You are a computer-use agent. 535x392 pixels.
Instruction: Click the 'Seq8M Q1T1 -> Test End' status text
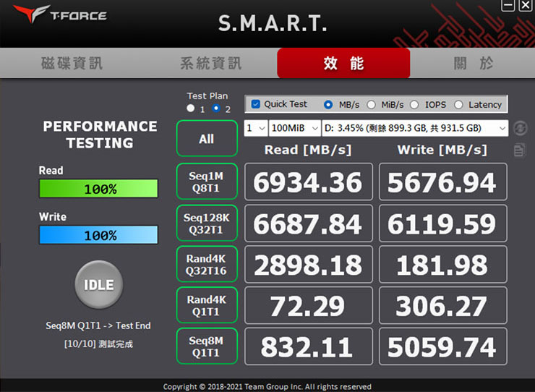pos(98,325)
